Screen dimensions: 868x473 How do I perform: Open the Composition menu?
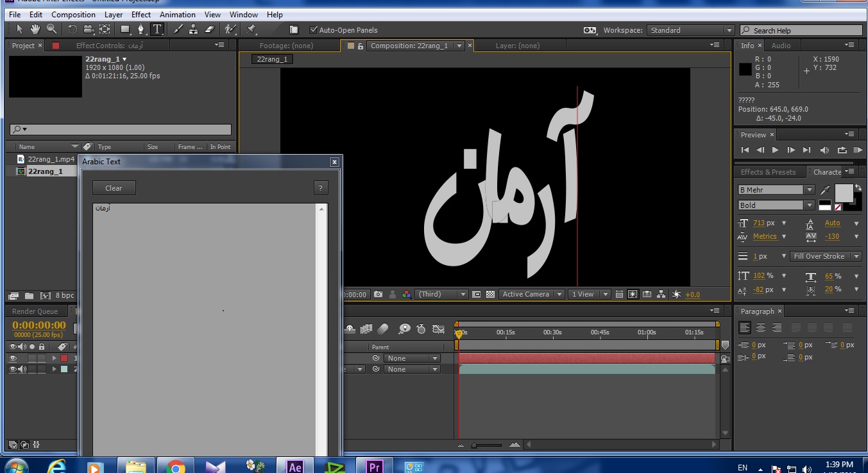(x=73, y=15)
